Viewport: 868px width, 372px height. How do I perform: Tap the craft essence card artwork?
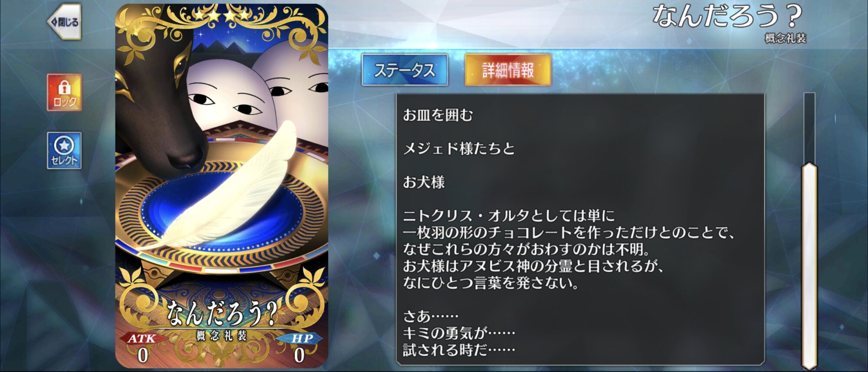tap(221, 186)
